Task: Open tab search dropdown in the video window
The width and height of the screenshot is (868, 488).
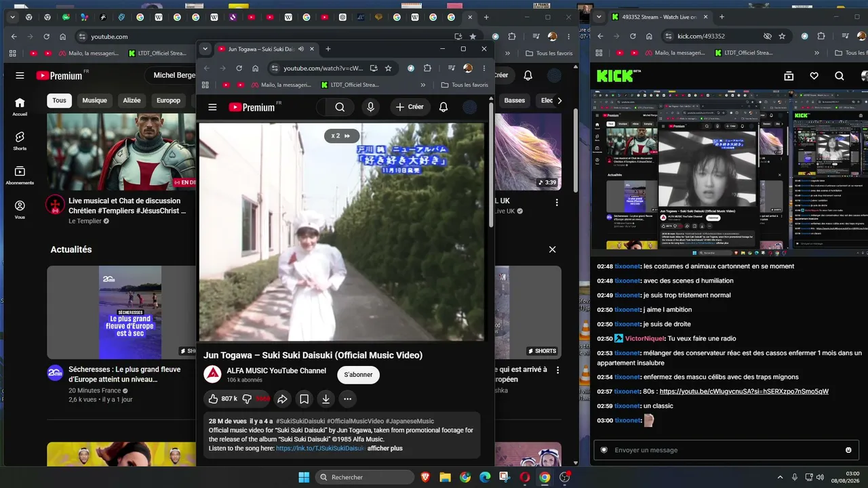Action: point(206,49)
